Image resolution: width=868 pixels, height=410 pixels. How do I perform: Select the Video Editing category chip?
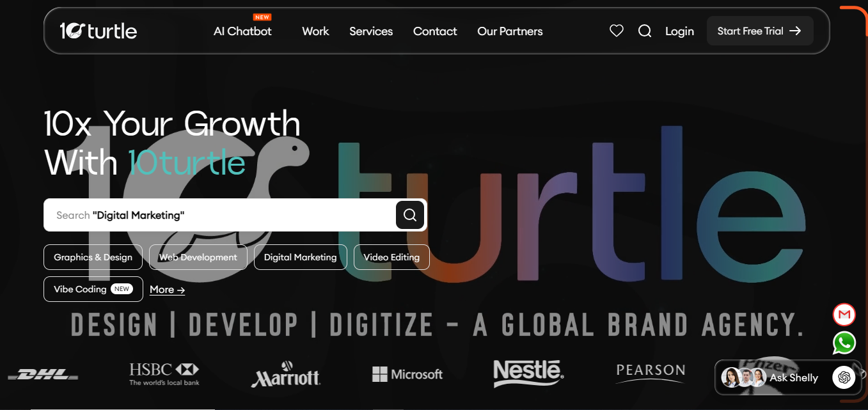click(391, 257)
